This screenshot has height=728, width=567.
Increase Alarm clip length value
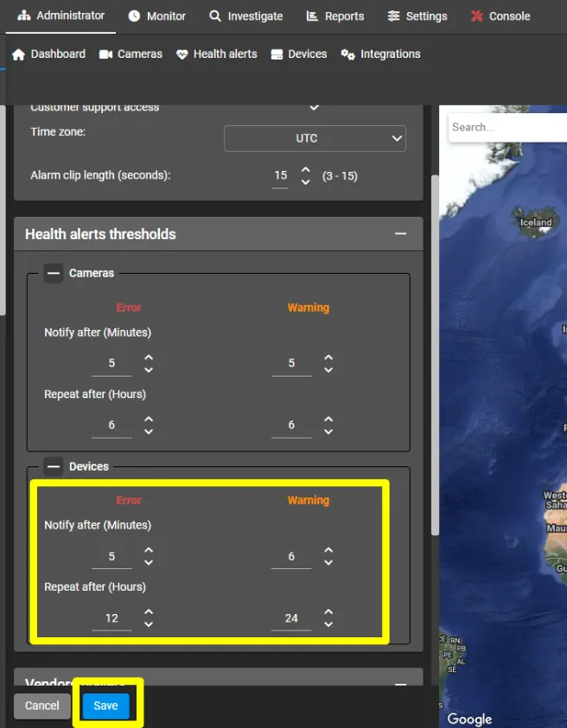tap(305, 170)
